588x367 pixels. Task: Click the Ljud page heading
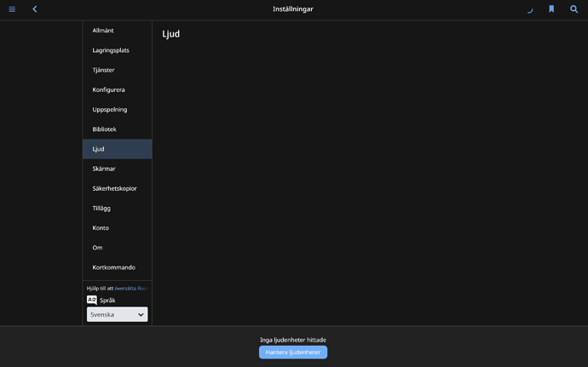point(171,34)
